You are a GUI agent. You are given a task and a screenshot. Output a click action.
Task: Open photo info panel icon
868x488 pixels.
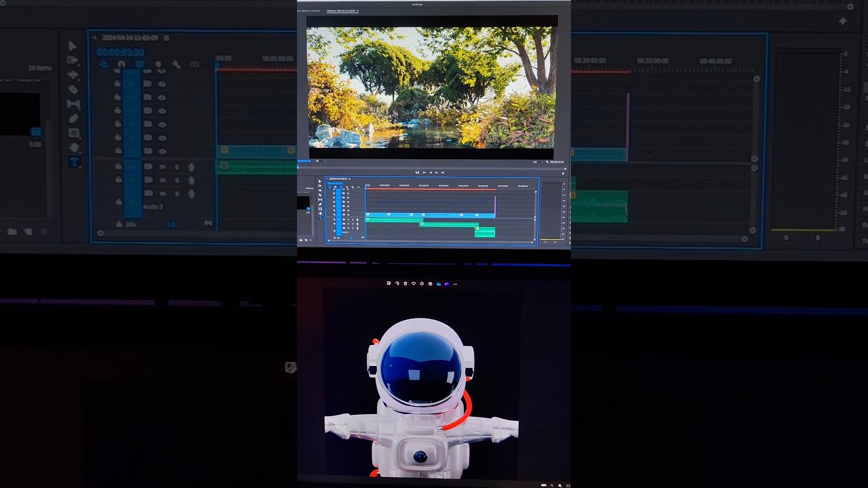pyautogui.click(x=422, y=283)
